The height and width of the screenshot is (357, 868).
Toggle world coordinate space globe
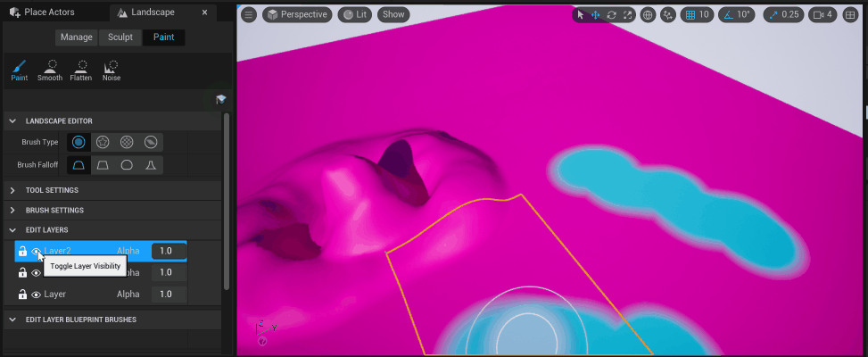(x=648, y=15)
